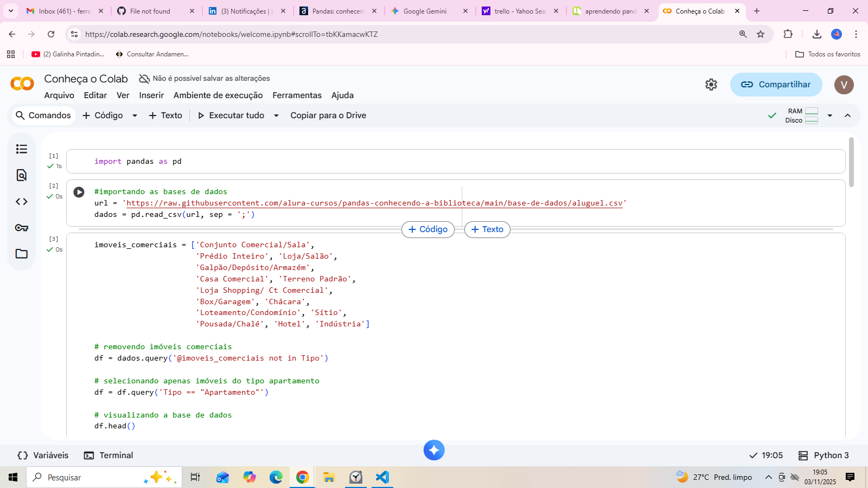Open the files folder icon in sidebar
868x488 pixels.
(x=22, y=254)
